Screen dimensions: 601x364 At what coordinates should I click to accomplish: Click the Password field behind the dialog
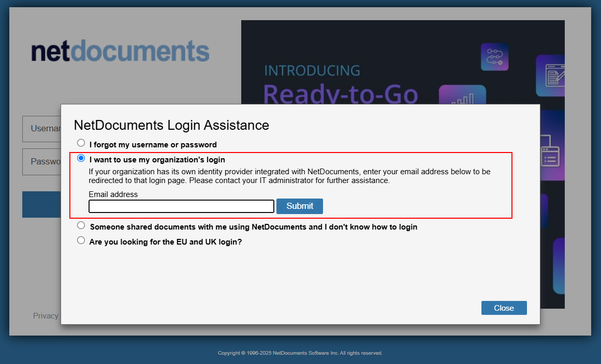click(41, 161)
